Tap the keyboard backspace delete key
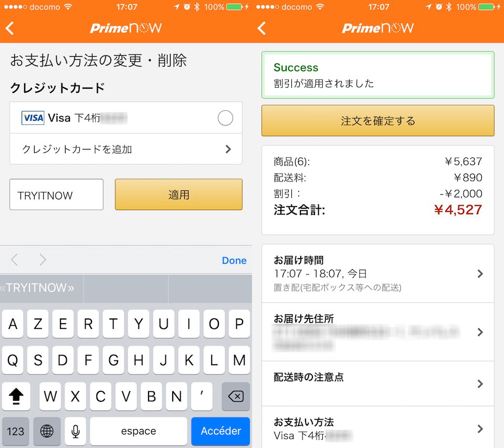The image size is (504, 448). tap(236, 396)
